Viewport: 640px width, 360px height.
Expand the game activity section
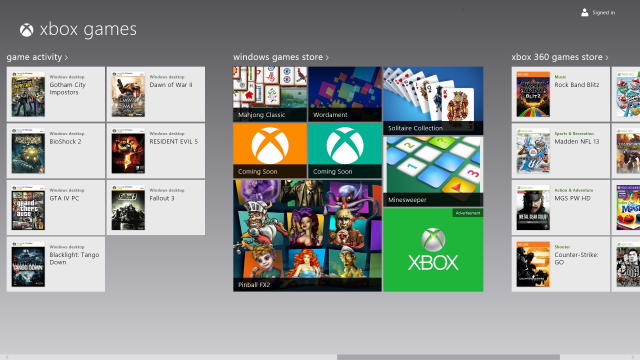tap(37, 57)
